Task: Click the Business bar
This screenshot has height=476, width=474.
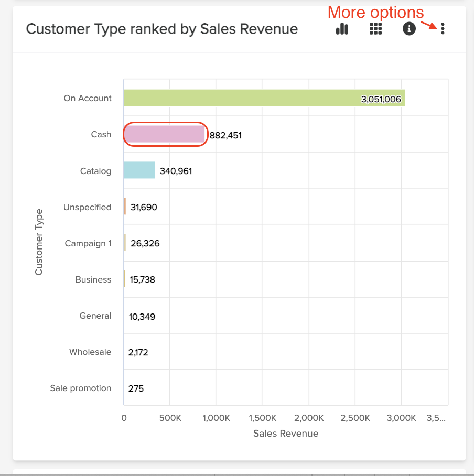Action: point(125,279)
